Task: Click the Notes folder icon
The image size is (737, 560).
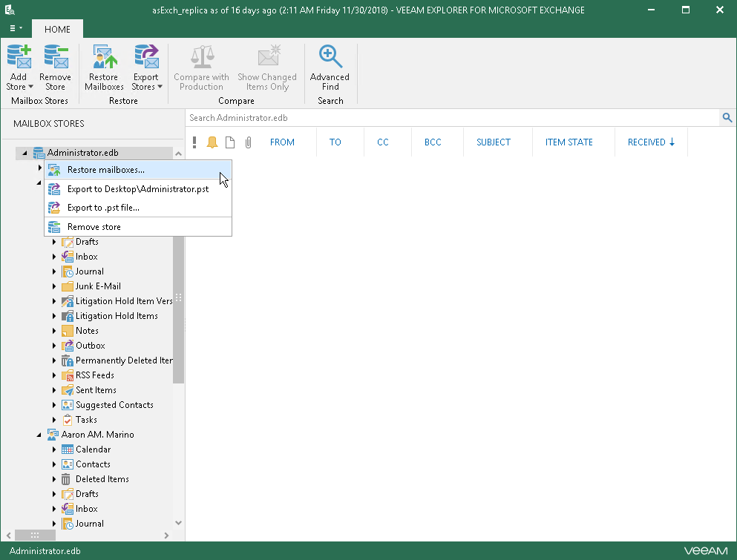Action: (x=68, y=331)
